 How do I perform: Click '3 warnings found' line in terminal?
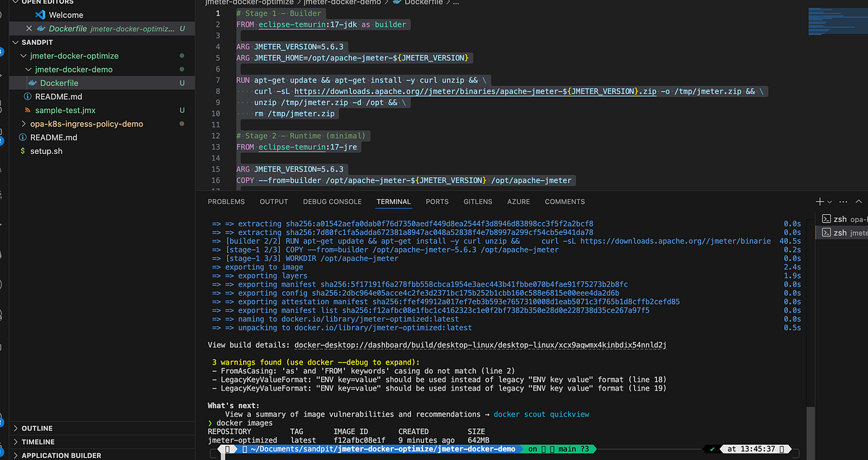click(315, 362)
